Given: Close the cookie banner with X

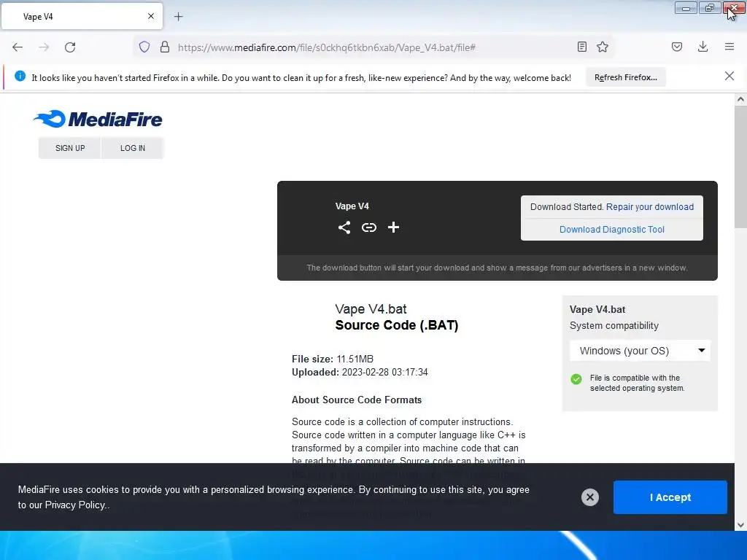Looking at the screenshot, I should pyautogui.click(x=589, y=497).
